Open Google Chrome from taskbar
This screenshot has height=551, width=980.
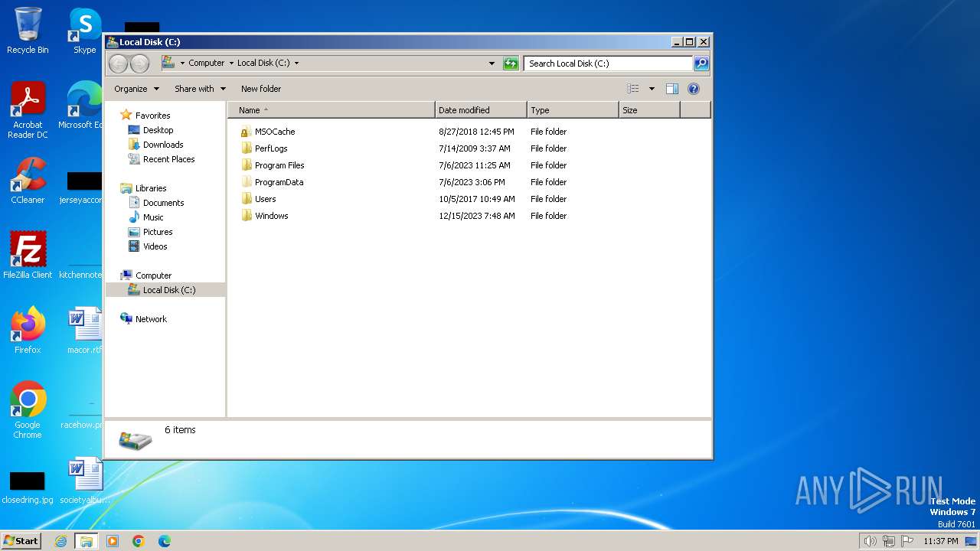pos(139,541)
